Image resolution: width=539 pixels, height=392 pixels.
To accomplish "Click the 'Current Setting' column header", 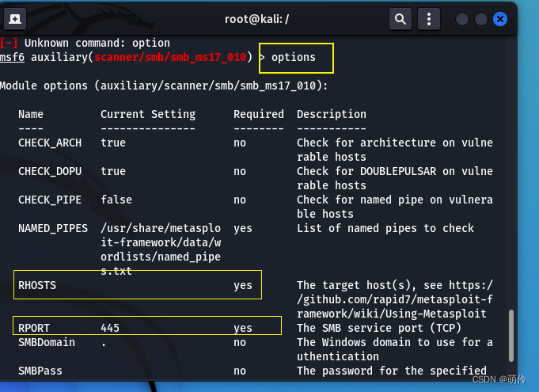I will (x=148, y=114).
